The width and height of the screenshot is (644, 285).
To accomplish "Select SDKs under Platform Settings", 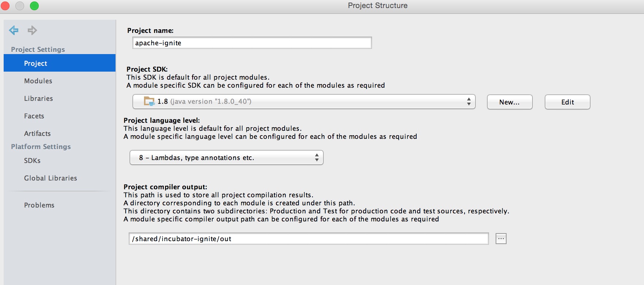I will [x=32, y=160].
